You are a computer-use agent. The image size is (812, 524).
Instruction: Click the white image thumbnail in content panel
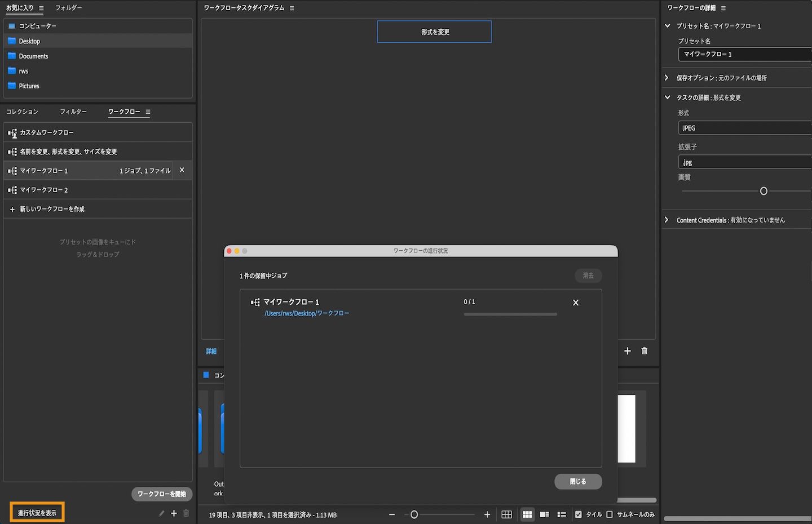tap(626, 429)
